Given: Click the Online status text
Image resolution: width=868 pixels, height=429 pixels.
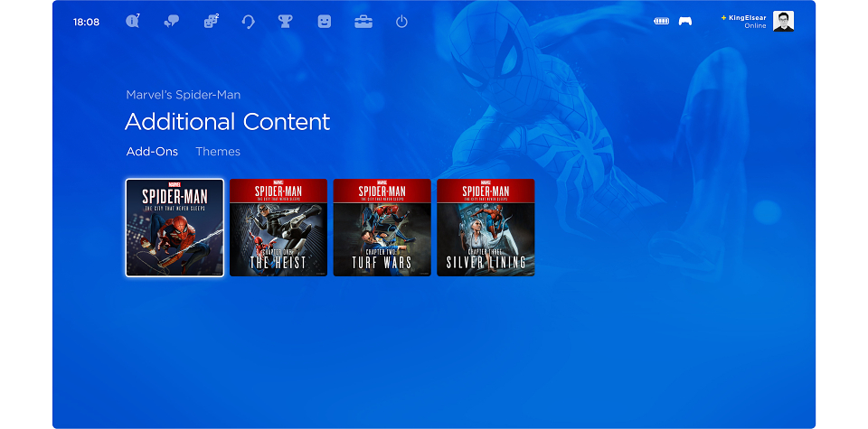Looking at the screenshot, I should (755, 26).
